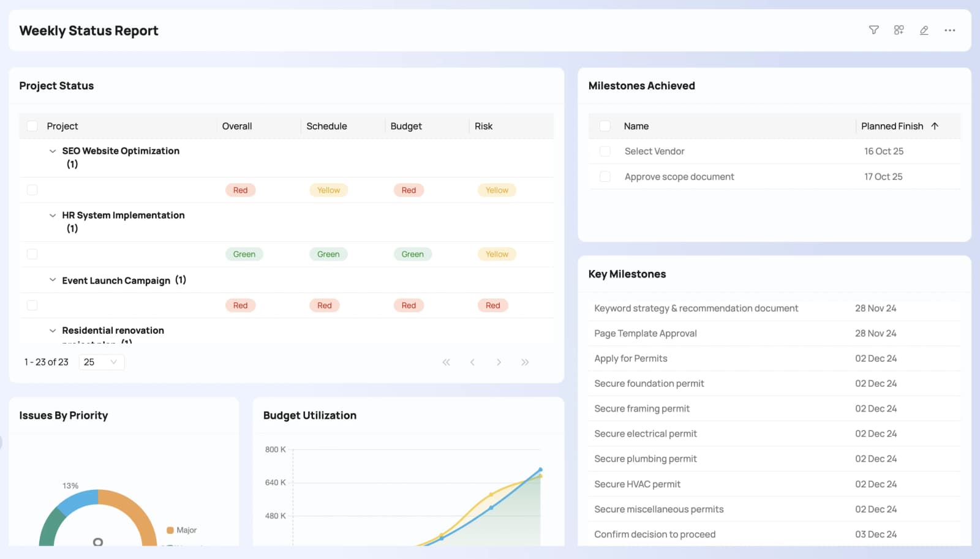Click the Budget Utilization widget title
Image resolution: width=980 pixels, height=559 pixels.
click(310, 416)
